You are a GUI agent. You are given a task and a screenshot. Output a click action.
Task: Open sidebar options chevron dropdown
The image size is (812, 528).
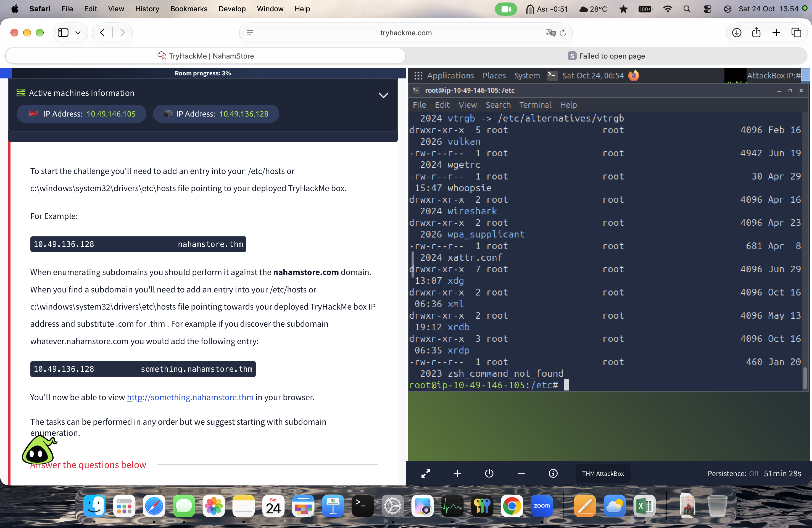point(78,33)
